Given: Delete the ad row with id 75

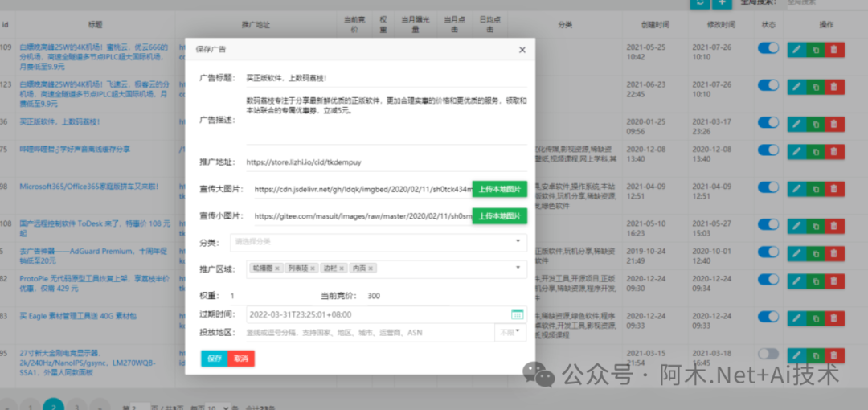Looking at the screenshot, I should [x=835, y=151].
